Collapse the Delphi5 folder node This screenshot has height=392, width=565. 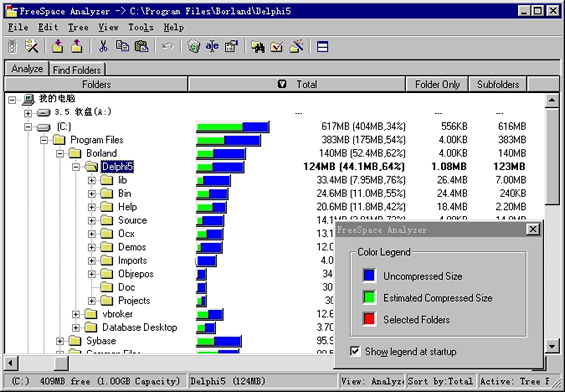pyautogui.click(x=76, y=167)
